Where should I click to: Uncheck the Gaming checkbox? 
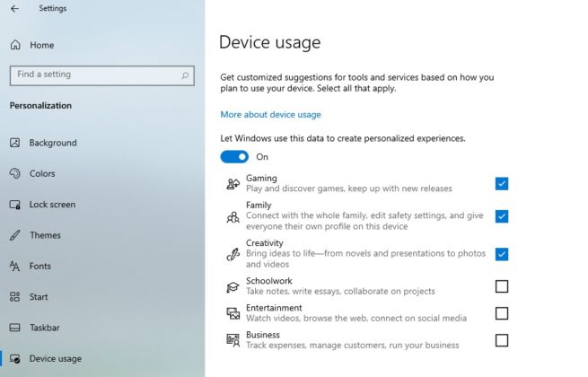click(502, 184)
